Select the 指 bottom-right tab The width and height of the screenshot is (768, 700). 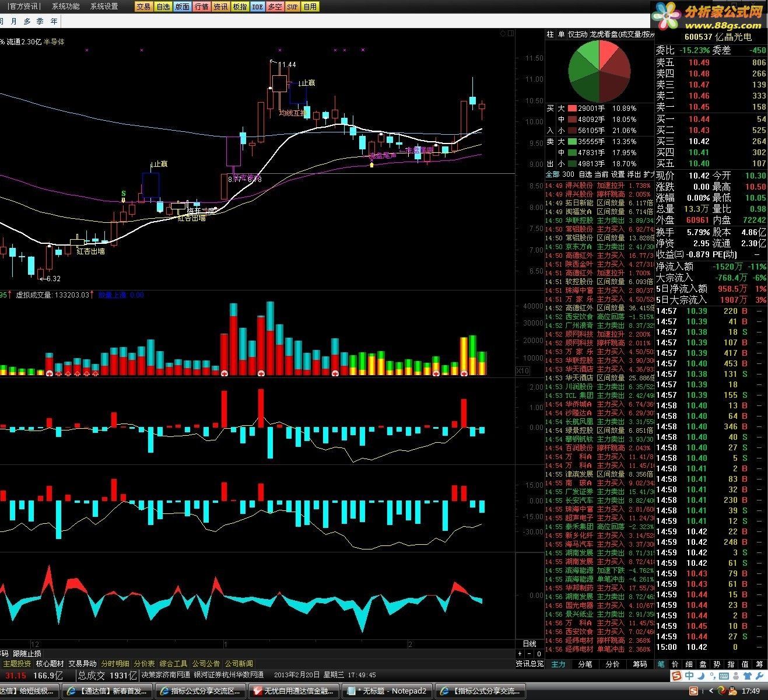click(731, 664)
